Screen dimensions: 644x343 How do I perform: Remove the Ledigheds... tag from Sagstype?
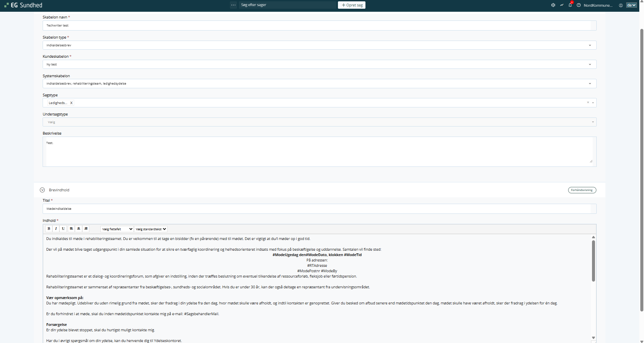tap(71, 103)
